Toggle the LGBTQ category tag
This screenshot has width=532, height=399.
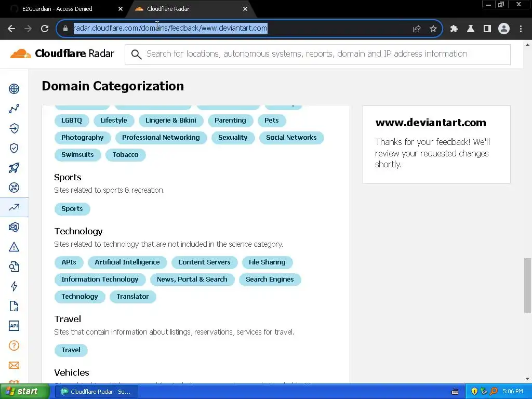[x=72, y=121]
